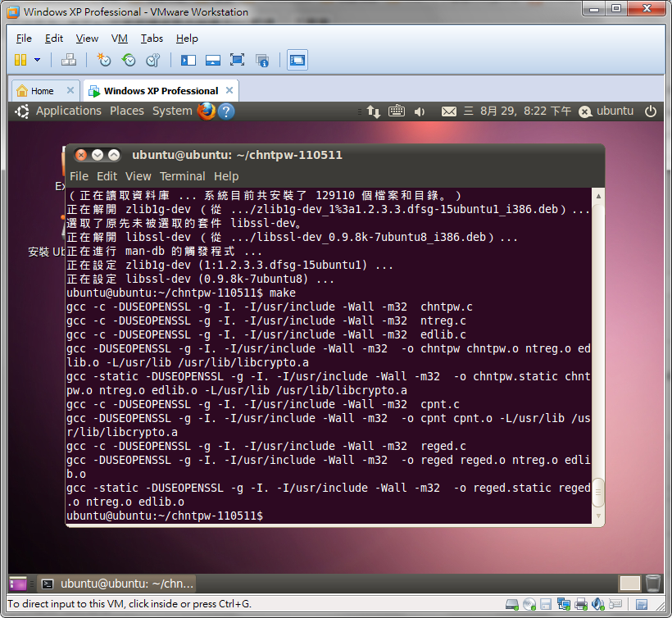Select the Windows XP Professional tab
Viewport: 672px width, 618px height.
161,91
